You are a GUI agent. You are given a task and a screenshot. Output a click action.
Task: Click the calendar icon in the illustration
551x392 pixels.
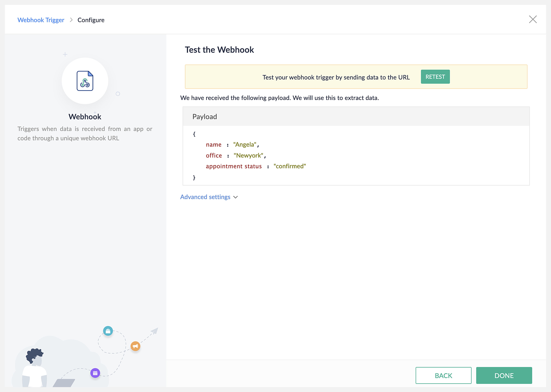[x=95, y=373]
